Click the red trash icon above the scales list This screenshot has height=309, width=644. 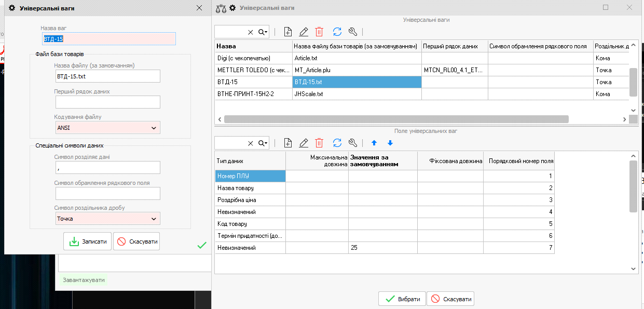pyautogui.click(x=319, y=32)
